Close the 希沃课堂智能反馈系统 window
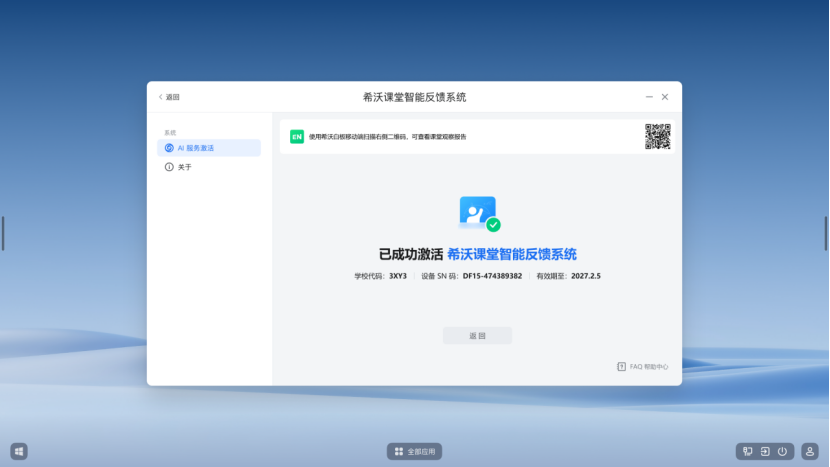This screenshot has height=467, width=830. point(665,97)
